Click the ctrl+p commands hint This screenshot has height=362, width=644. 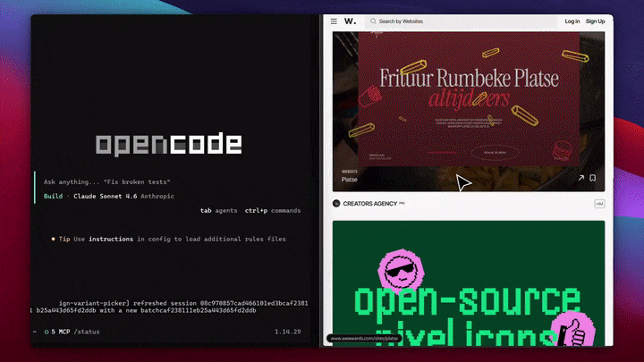tap(273, 211)
